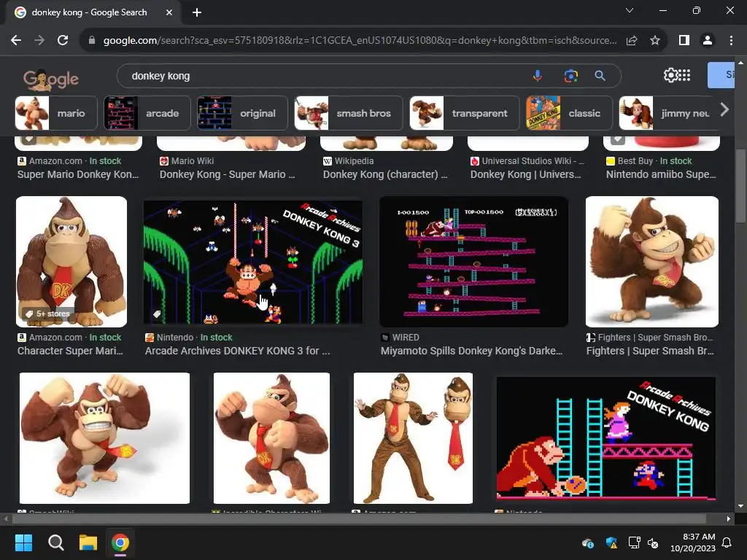
Task: Click the horizontal scrollbar at bottom
Action: pyautogui.click(x=358, y=518)
